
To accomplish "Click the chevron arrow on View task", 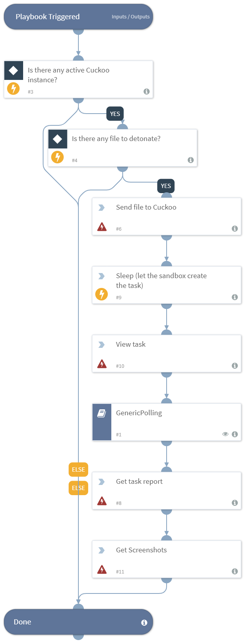I will tap(102, 345).
